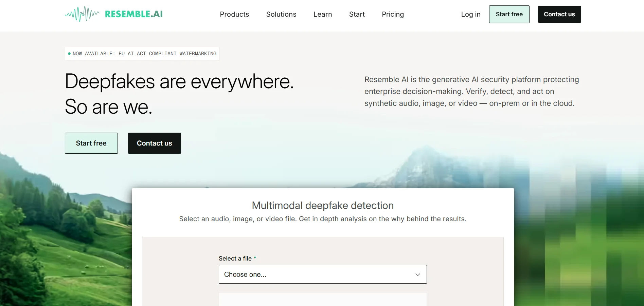Click Start free in the header
Viewport: 644px width, 306px height.
[x=509, y=14]
